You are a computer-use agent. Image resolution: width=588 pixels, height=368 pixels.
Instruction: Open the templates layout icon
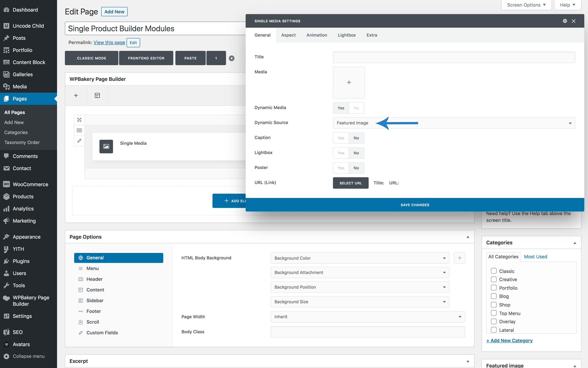point(97,95)
